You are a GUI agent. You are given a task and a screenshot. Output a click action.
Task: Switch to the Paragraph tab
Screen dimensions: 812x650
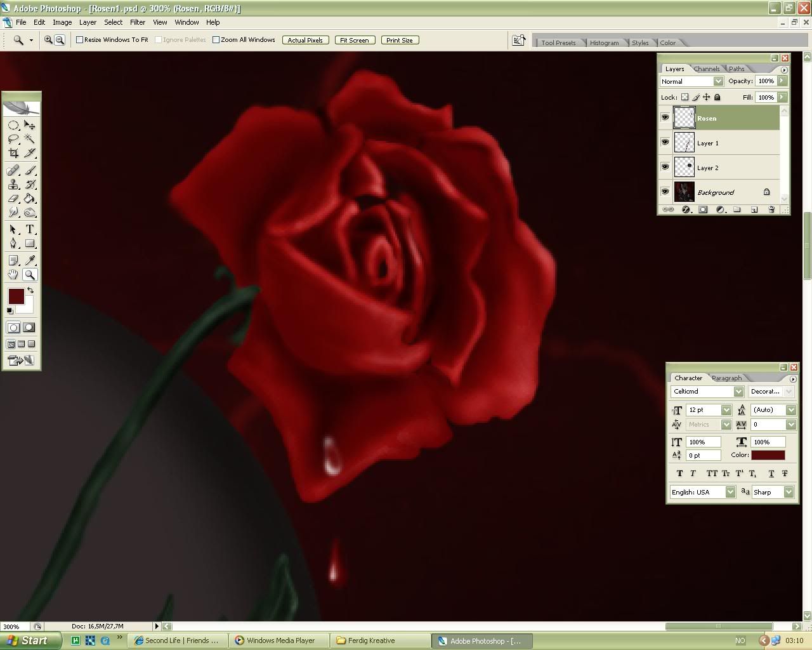click(x=726, y=378)
